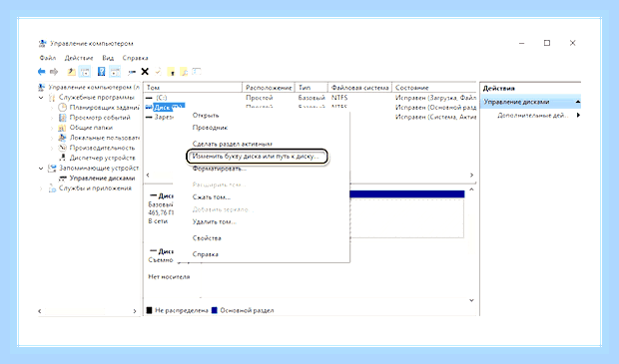Expand the Локальные пользователи node
619x364 pixels.
[52, 138]
